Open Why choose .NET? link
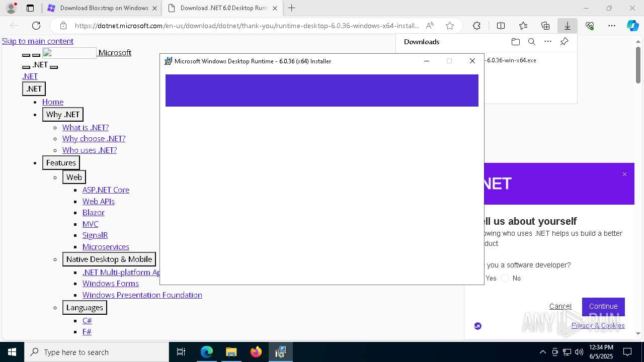This screenshot has width=644, height=362. (94, 139)
